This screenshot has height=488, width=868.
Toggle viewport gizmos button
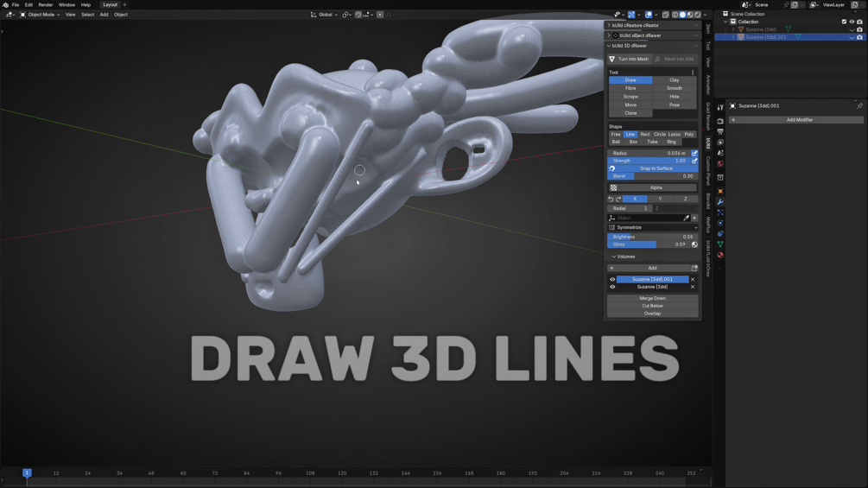[x=631, y=15]
